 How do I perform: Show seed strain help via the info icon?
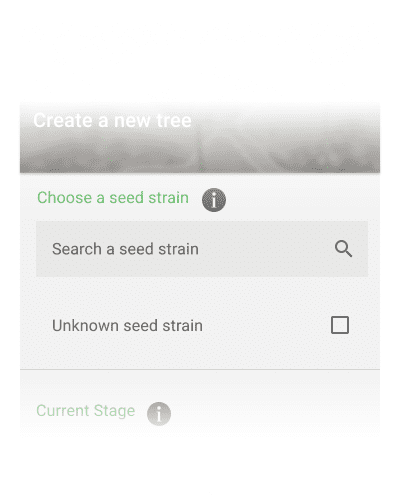coord(214,200)
